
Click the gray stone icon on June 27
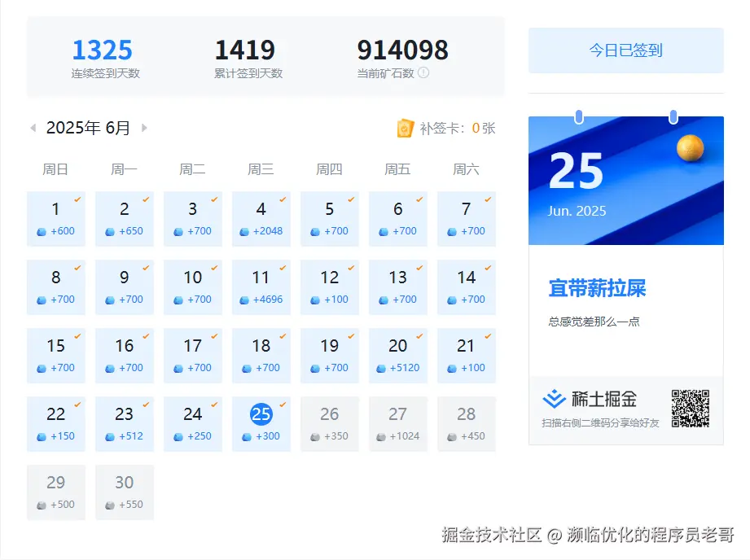381,436
